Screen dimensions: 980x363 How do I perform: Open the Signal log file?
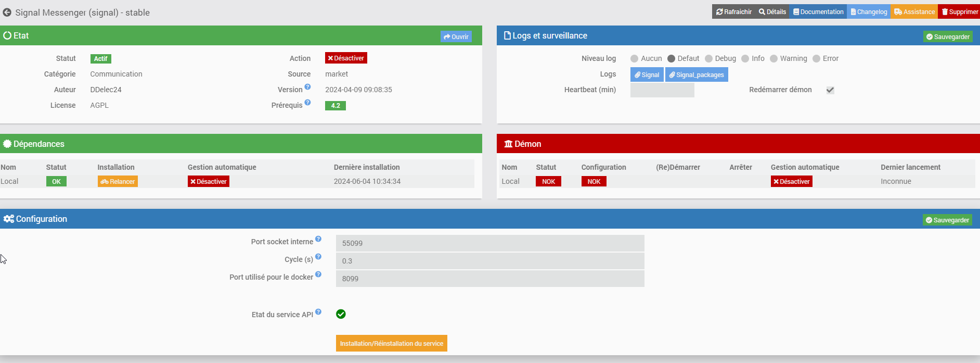click(x=647, y=74)
